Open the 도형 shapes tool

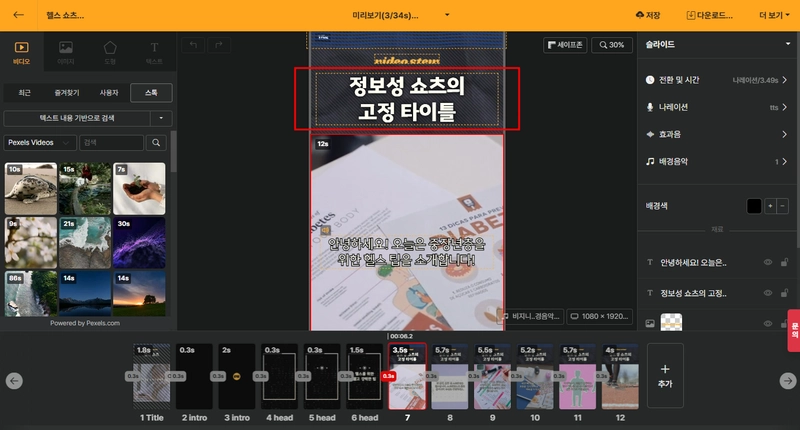point(110,52)
